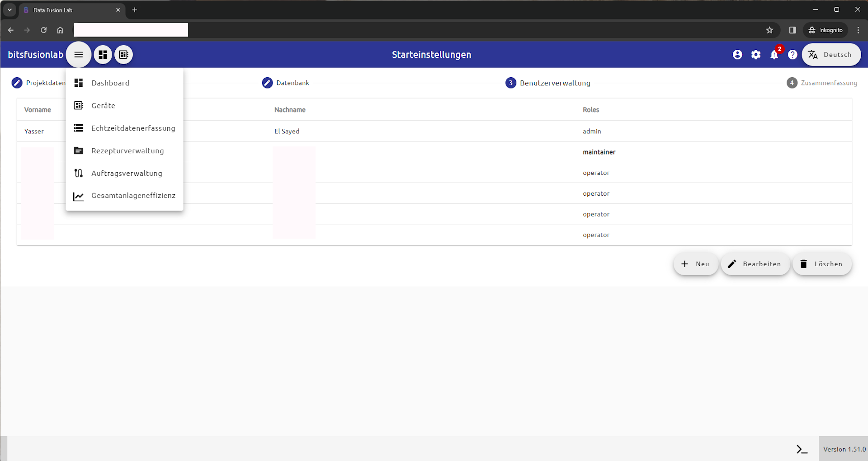The image size is (868, 461).
Task: Open Gesamtanlageneffizienz menu entry
Action: point(133,196)
